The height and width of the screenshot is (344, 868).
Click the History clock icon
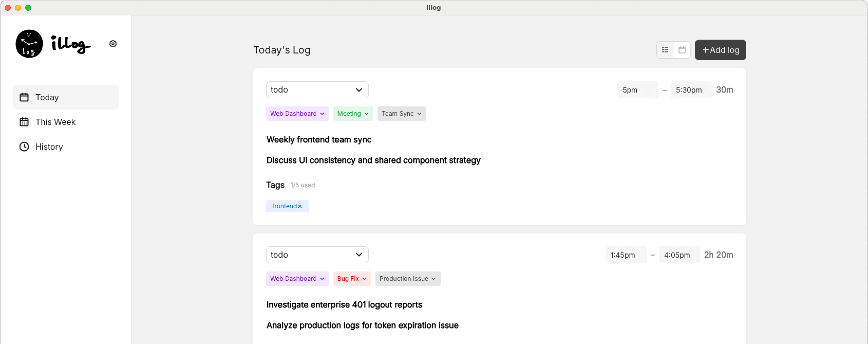pos(24,146)
